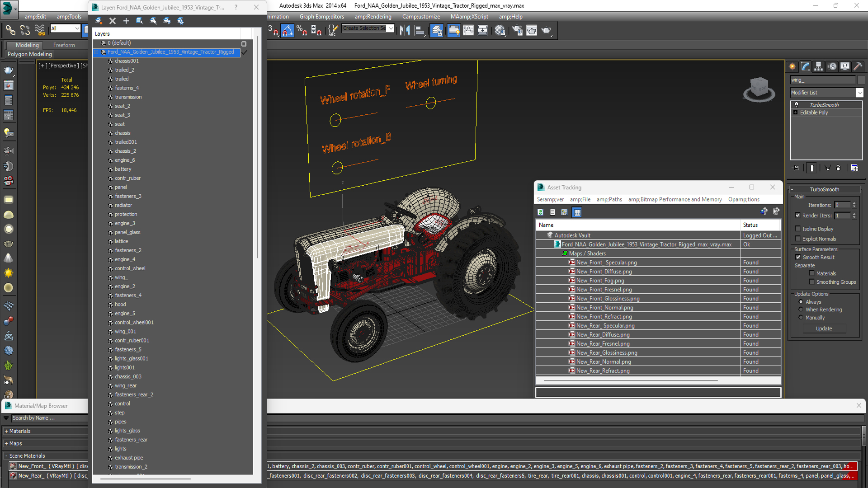The image size is (868, 488).
Task: Open Rendering menu in menu bar
Action: [373, 17]
